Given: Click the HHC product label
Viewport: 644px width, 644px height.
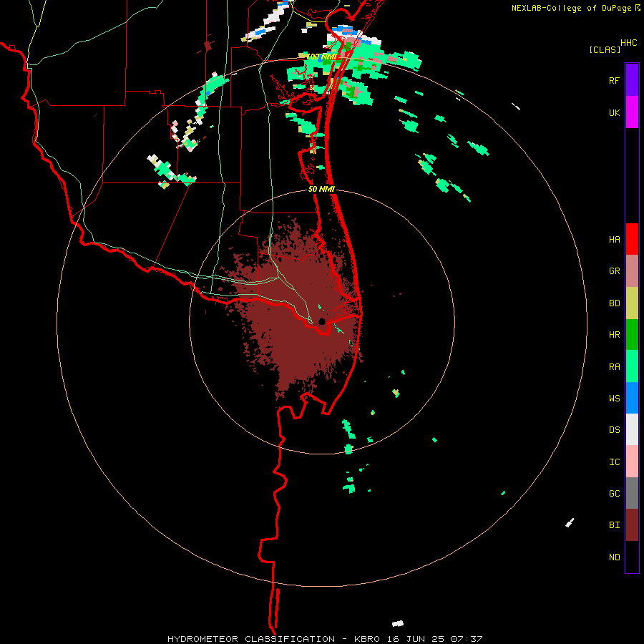Looking at the screenshot, I should point(628,43).
